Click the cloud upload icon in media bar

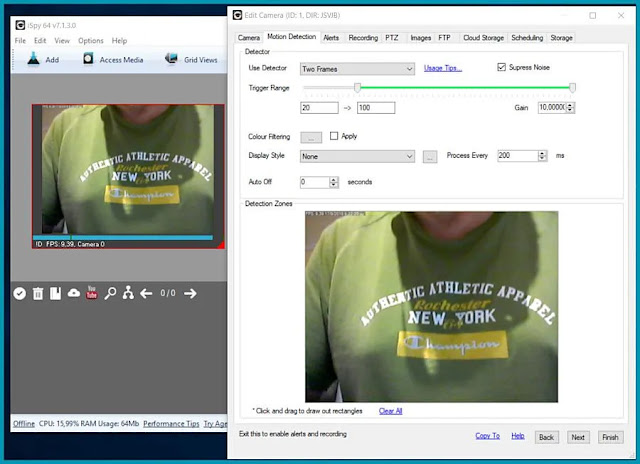pos(73,293)
